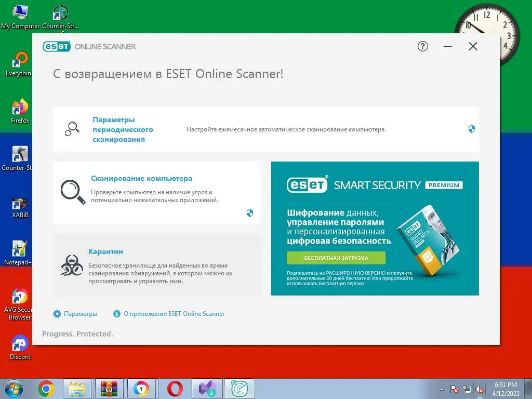Viewport: 532px width, 399px height.
Task: Click the muted volume tray icon
Action: [480, 389]
